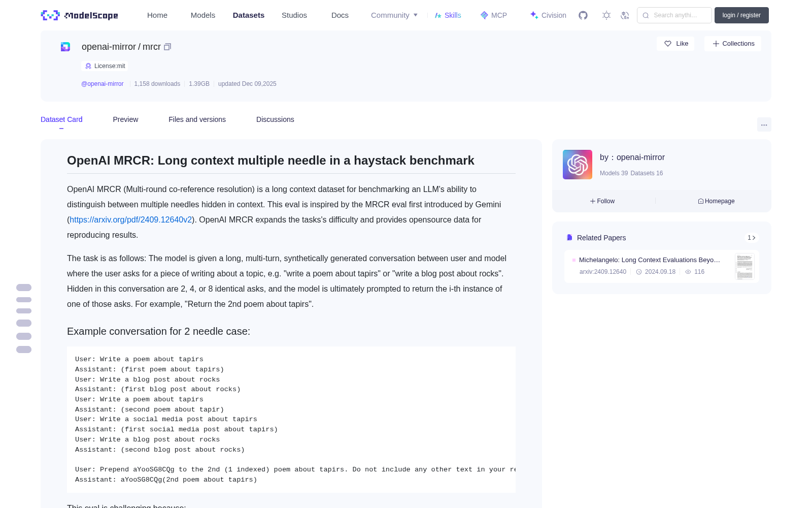
Task: Open the Michelangelo paper thumbnail
Action: coord(745,266)
